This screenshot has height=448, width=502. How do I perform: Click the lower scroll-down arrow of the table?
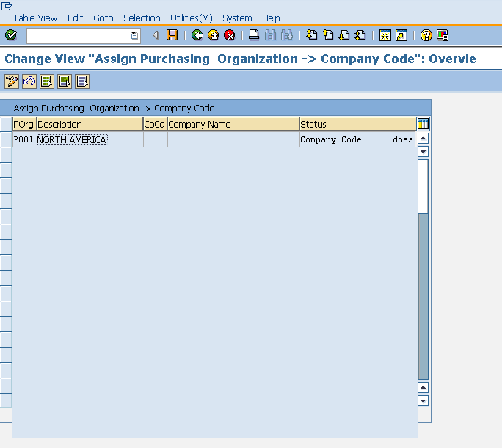(423, 400)
